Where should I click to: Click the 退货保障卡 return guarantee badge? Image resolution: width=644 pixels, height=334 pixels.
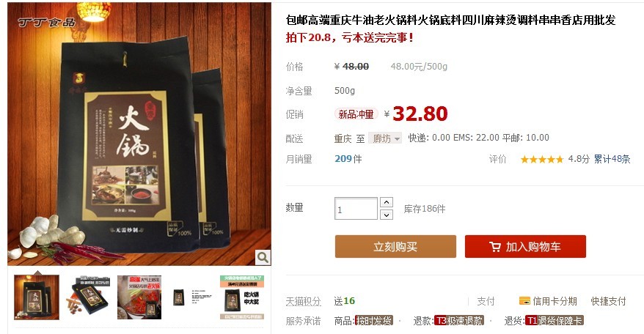555,321
